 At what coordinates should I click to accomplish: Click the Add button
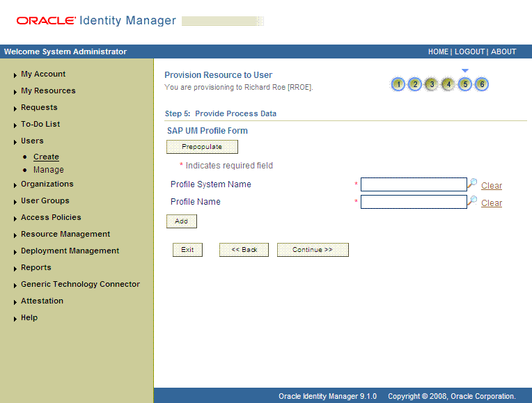click(x=182, y=221)
